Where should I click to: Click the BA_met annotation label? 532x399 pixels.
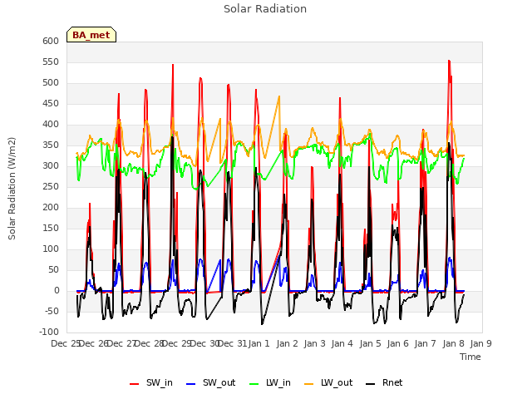pyautogui.click(x=91, y=35)
